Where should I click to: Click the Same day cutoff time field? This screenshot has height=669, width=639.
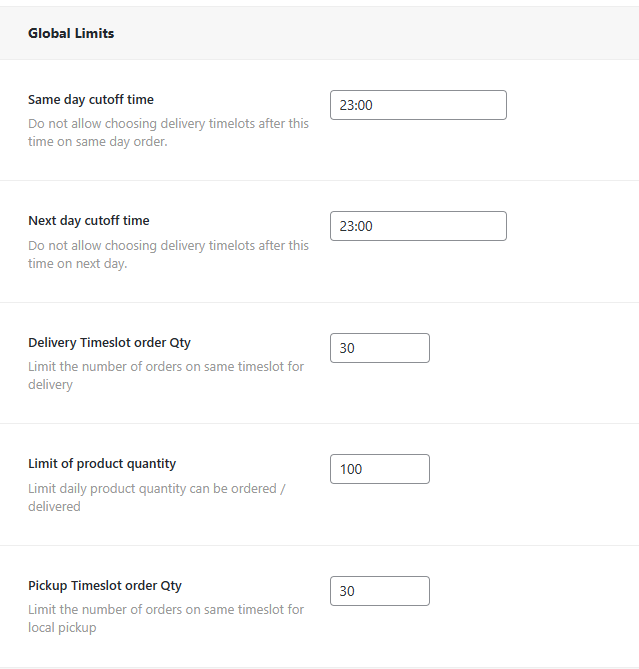(x=418, y=105)
